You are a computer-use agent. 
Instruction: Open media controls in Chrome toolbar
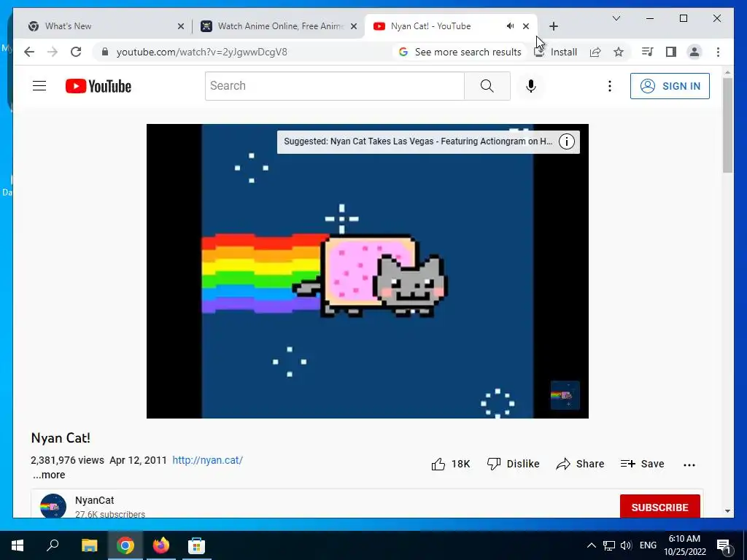tap(648, 52)
